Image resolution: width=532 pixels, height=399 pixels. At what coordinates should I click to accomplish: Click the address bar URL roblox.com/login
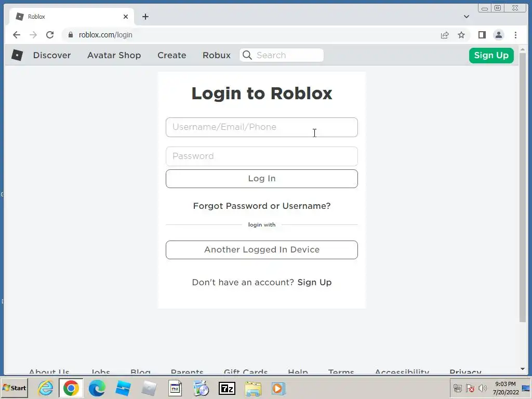click(x=105, y=35)
